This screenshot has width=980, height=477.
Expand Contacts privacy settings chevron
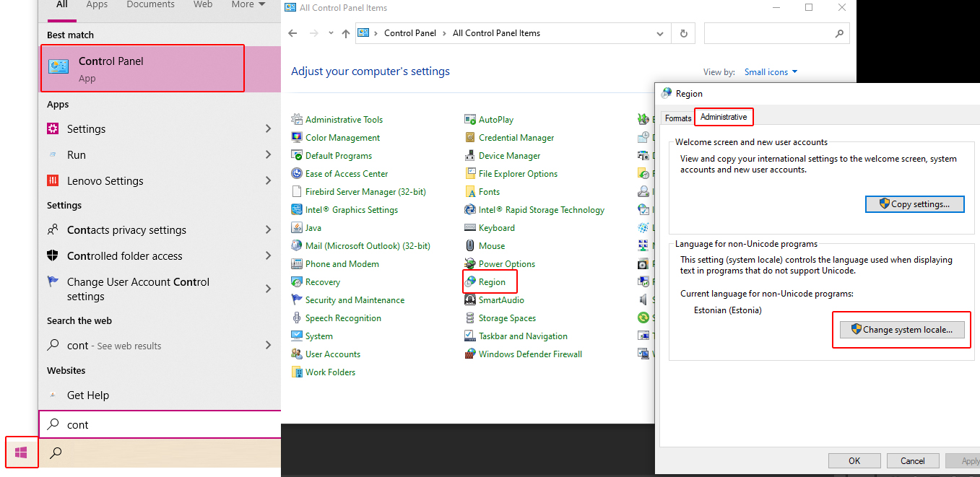coord(268,229)
